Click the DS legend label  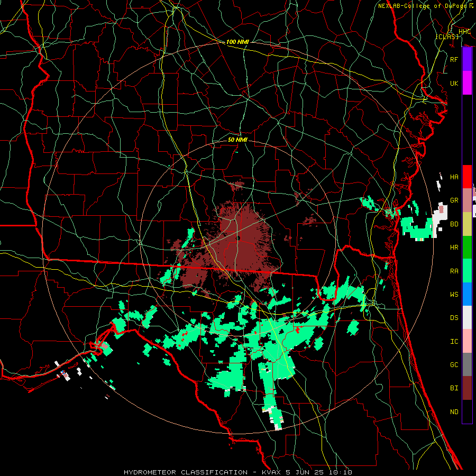click(x=454, y=318)
